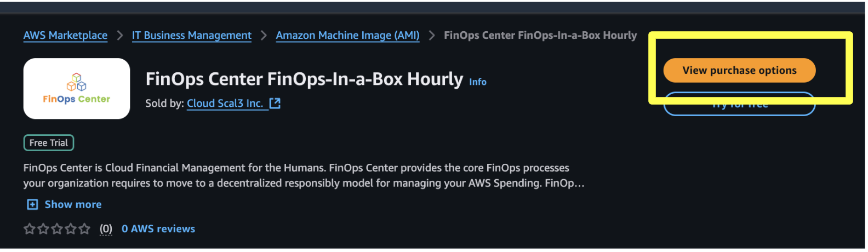
Task: Click the Free Trial badge
Action: 49,143
